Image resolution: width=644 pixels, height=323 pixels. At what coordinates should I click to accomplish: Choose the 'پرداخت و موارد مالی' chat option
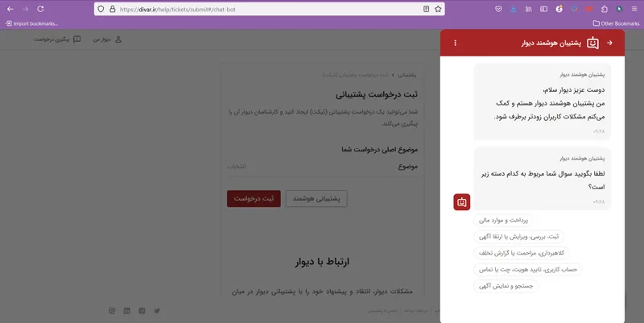coord(503,220)
